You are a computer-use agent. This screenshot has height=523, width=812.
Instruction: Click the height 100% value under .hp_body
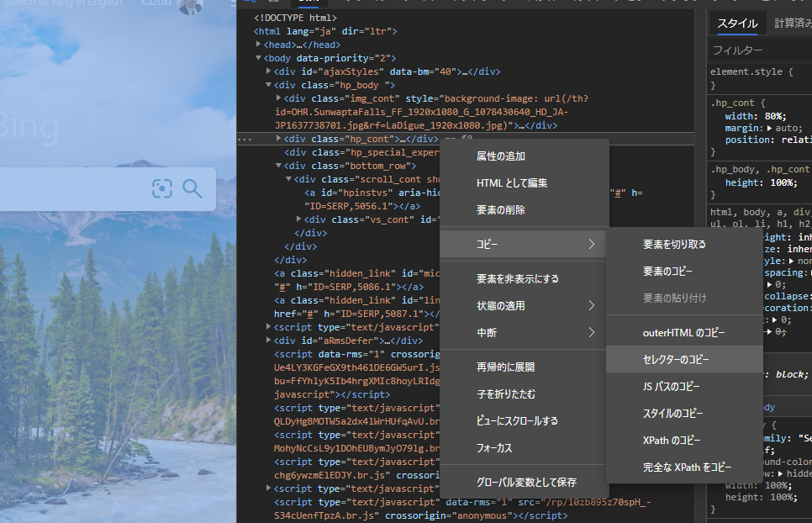784,182
